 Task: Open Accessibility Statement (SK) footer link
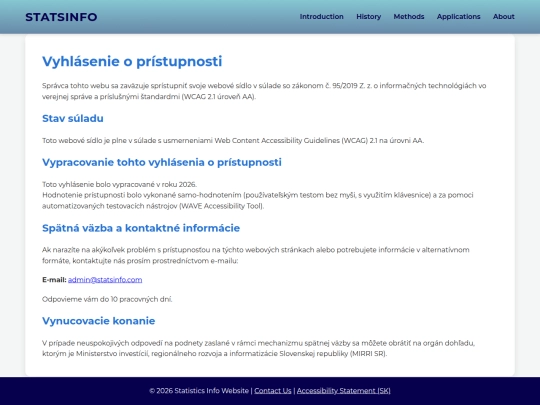click(343, 391)
